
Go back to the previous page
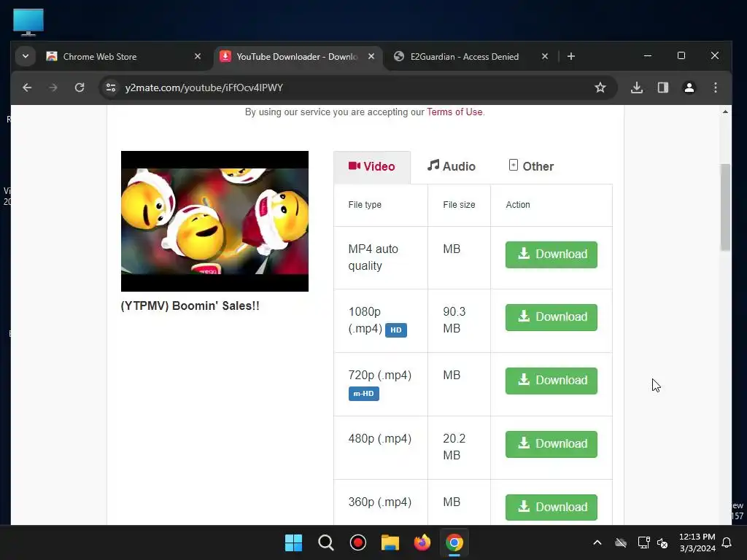(x=27, y=87)
